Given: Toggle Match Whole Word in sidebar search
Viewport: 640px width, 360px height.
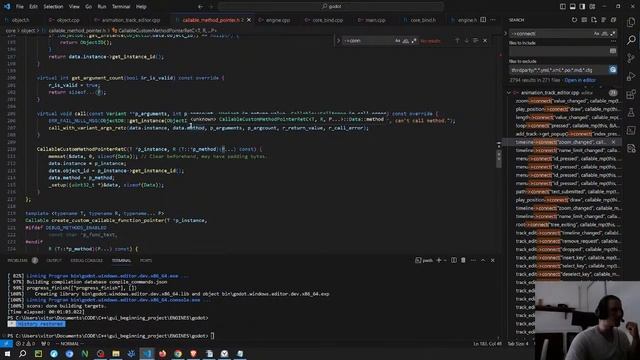Looking at the screenshot, I should tap(604, 33).
